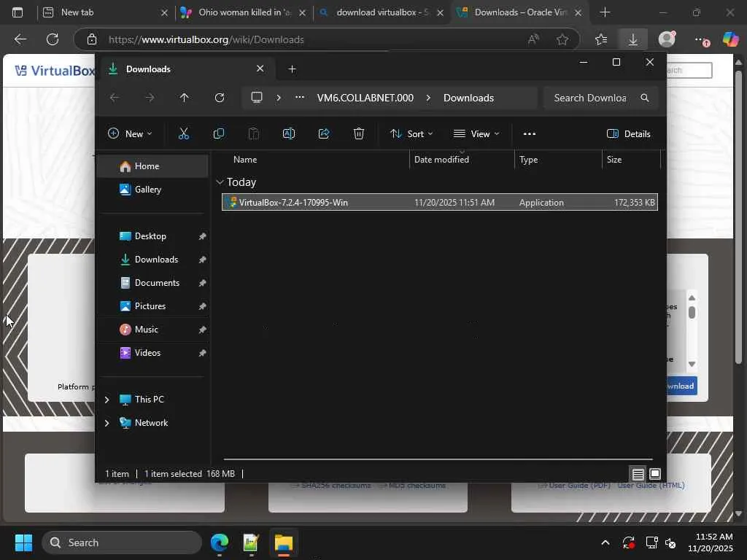Go up one folder with Up arrow
The height and width of the screenshot is (560, 747).
tap(185, 98)
